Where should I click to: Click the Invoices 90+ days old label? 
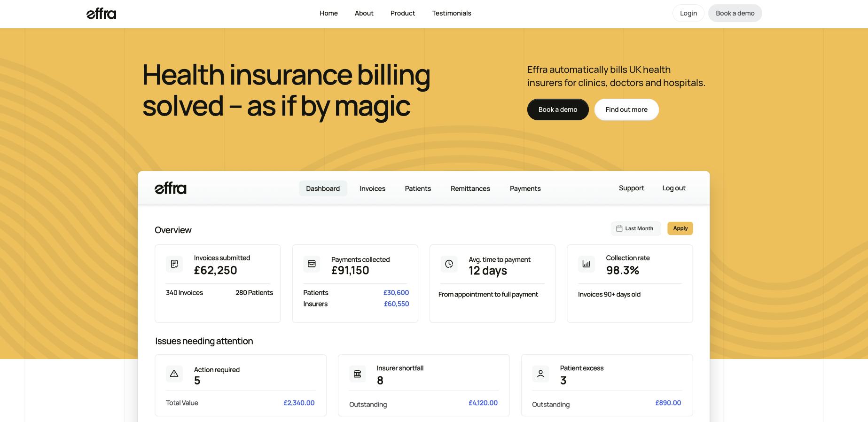click(609, 294)
